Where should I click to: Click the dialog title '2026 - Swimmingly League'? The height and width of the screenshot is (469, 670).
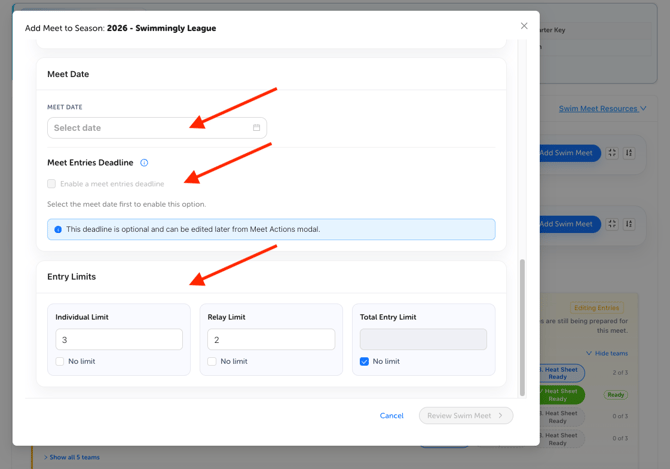pyautogui.click(x=162, y=28)
